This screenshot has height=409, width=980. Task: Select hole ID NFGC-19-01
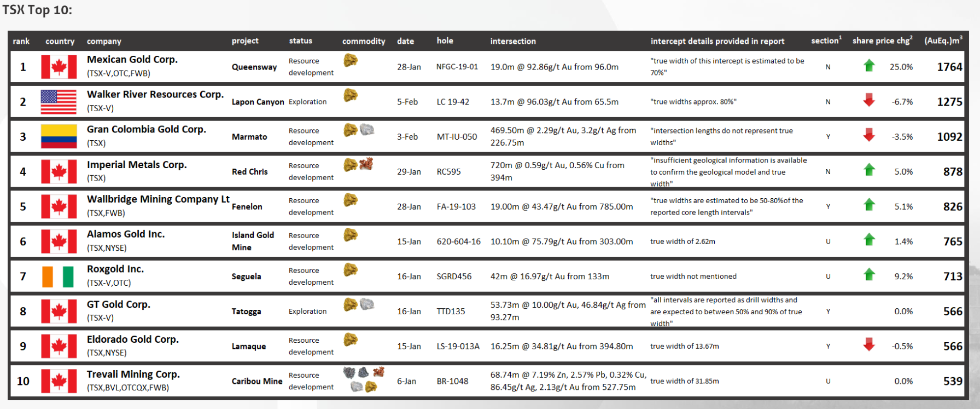457,67
